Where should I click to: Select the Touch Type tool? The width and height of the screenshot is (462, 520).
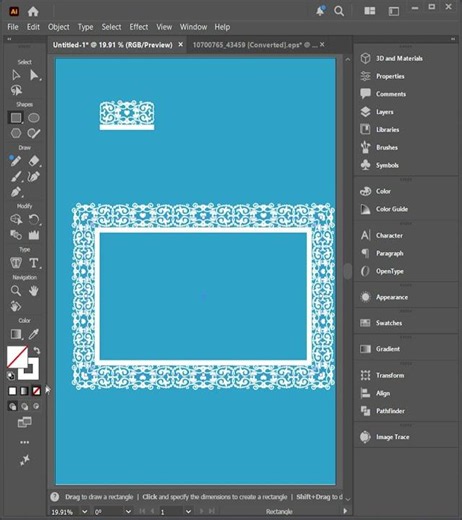[x=16, y=263]
